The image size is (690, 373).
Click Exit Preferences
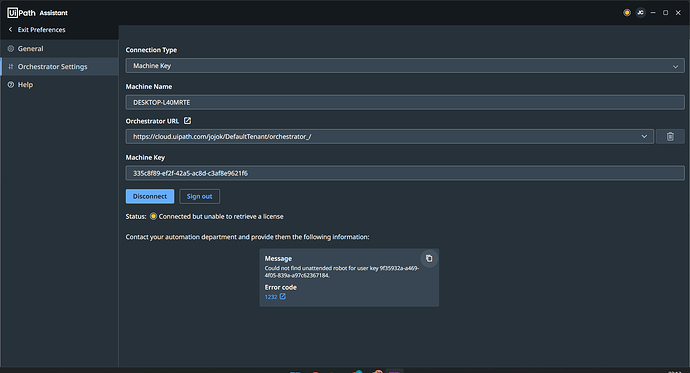click(41, 29)
